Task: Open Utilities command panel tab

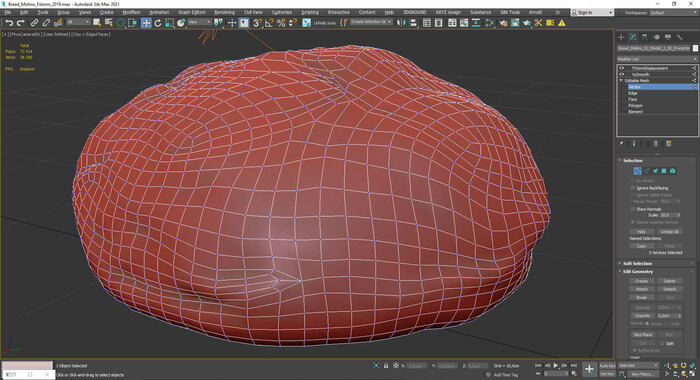Action: click(x=679, y=37)
